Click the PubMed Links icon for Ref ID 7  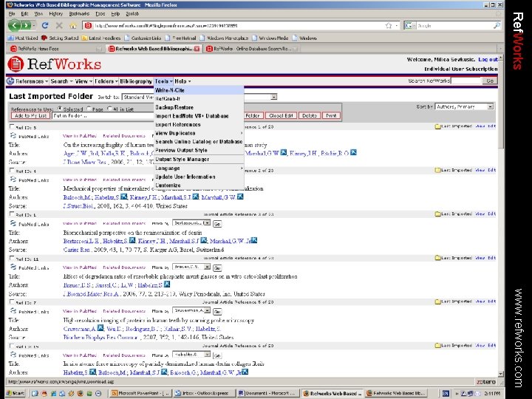pos(13,311)
